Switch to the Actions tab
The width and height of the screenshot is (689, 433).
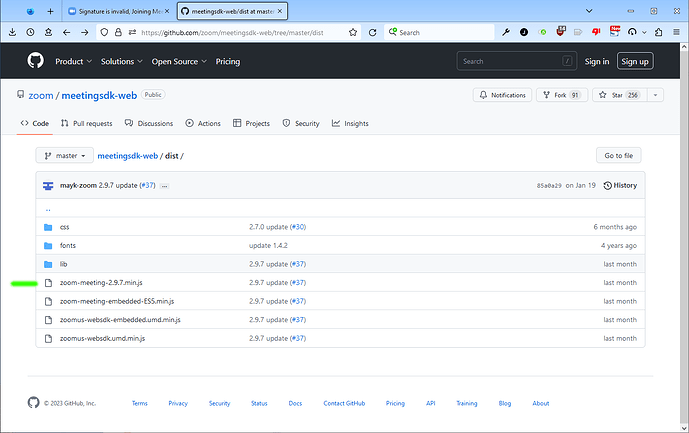click(203, 124)
